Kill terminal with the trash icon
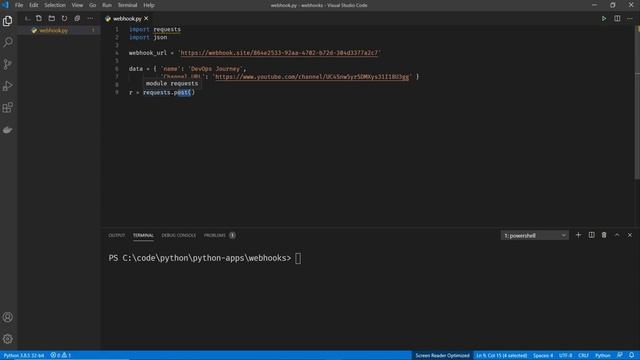 pos(604,235)
